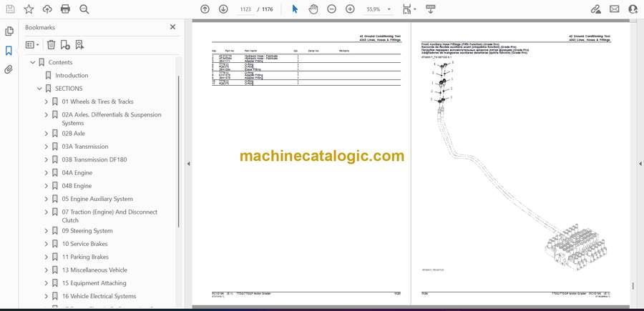The image size is (644, 311).
Task: Zoom out with minus button
Action: tap(331, 9)
